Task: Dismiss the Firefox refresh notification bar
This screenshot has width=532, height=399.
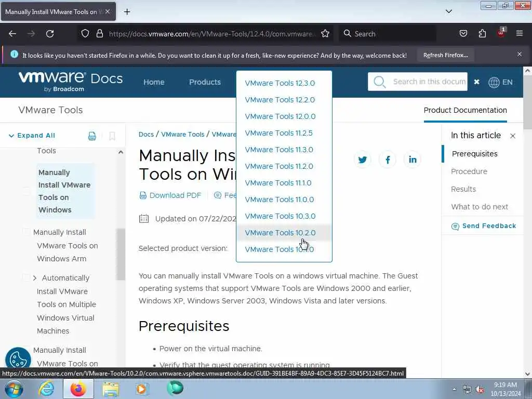Action: (x=520, y=54)
